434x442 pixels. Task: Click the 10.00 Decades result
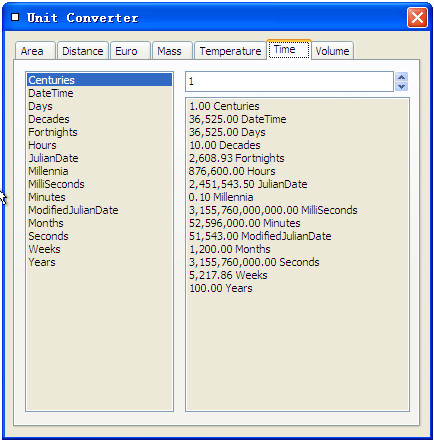click(225, 145)
